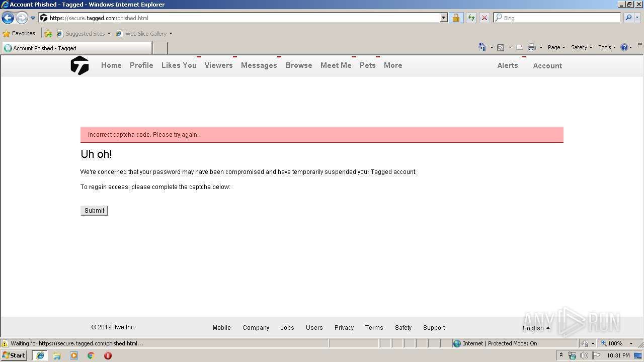
Task: Go back with the browser Back arrow
Action: 8,18
